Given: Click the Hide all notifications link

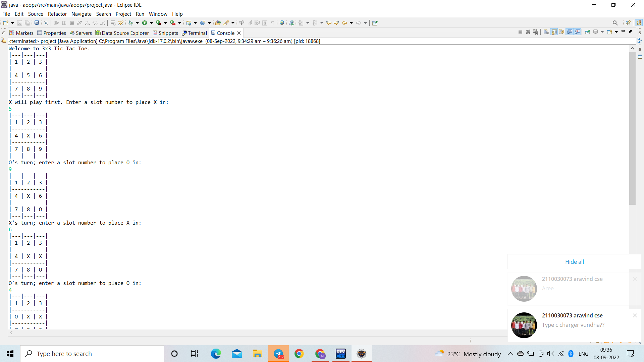Looking at the screenshot, I should pos(574,262).
